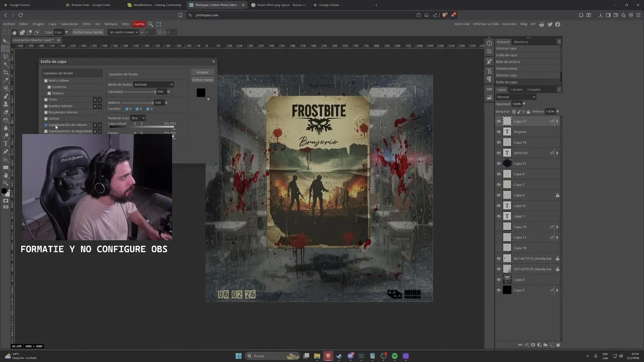The width and height of the screenshot is (644, 362).
Task: Click the Definir nuevo button
Action: pos(202,80)
